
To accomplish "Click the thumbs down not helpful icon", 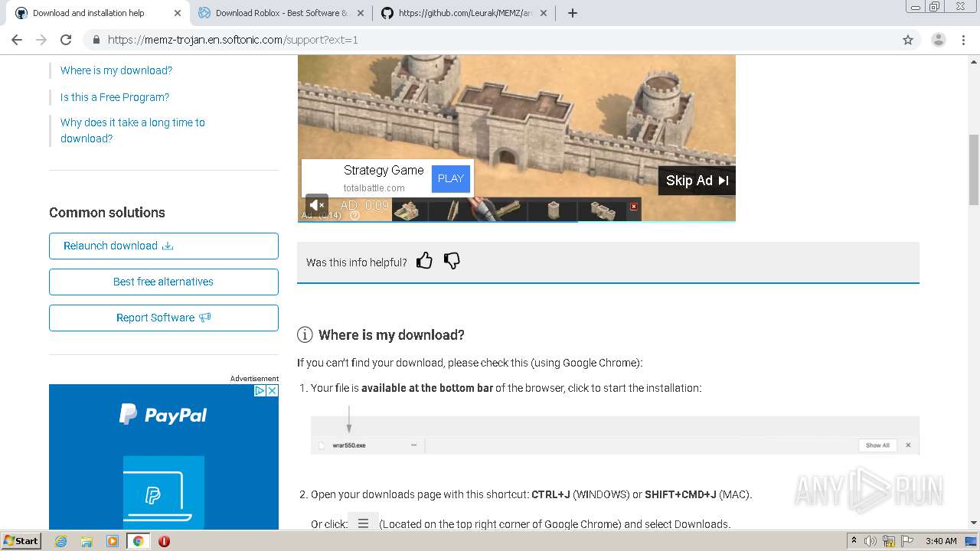I will (x=452, y=261).
